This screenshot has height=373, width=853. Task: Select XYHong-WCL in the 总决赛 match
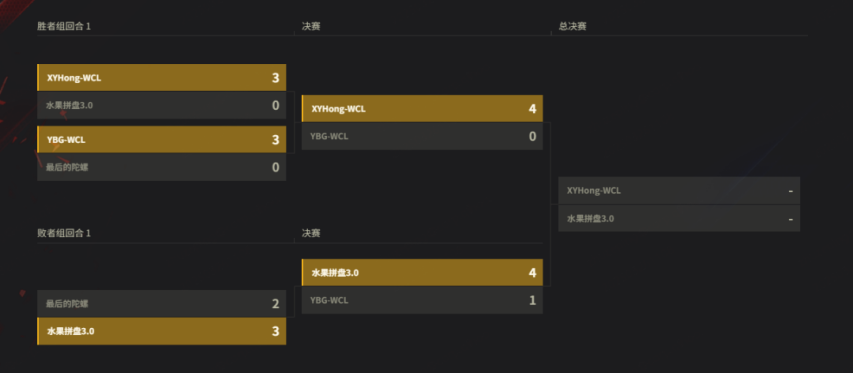coord(679,191)
